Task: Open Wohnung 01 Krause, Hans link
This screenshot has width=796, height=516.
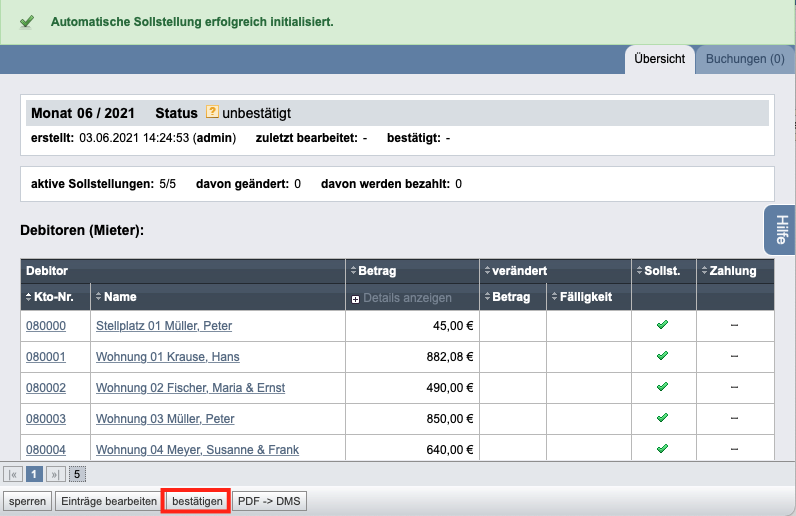Action: click(x=168, y=357)
